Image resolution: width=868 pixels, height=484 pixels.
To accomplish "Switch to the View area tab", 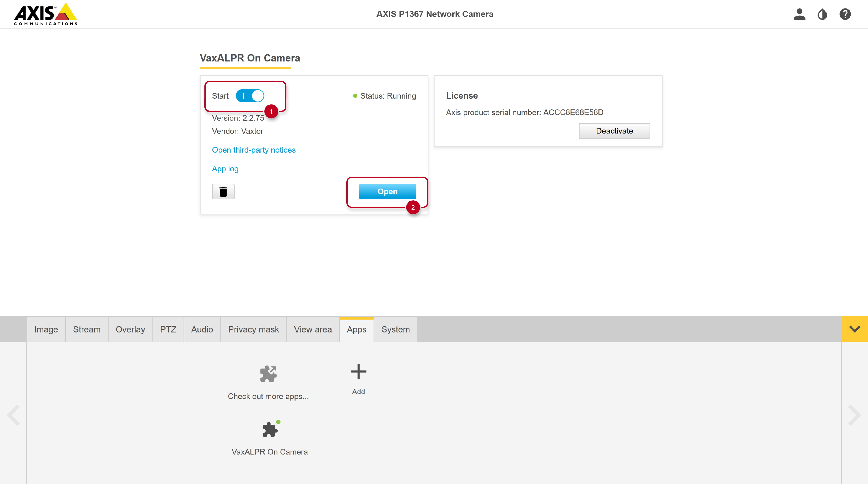I will tap(313, 329).
